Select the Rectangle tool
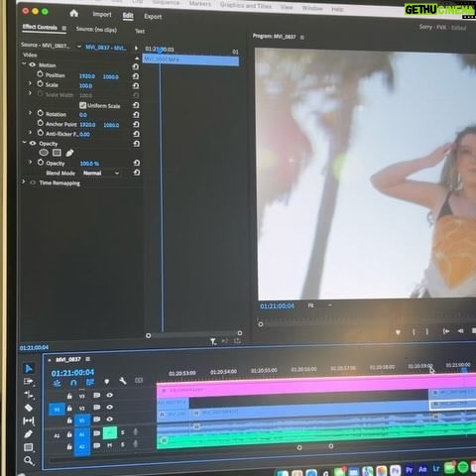 pyautogui.click(x=29, y=447)
